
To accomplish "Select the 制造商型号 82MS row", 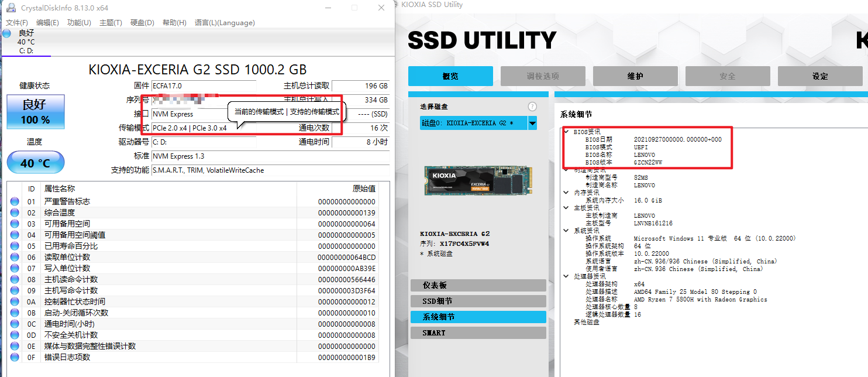I will pyautogui.click(x=616, y=177).
